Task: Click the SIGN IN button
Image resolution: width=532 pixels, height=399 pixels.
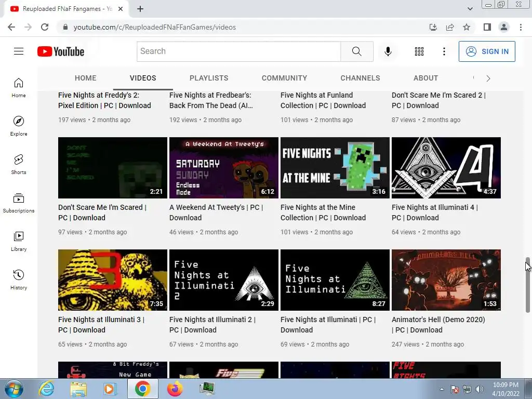Action: [487, 51]
